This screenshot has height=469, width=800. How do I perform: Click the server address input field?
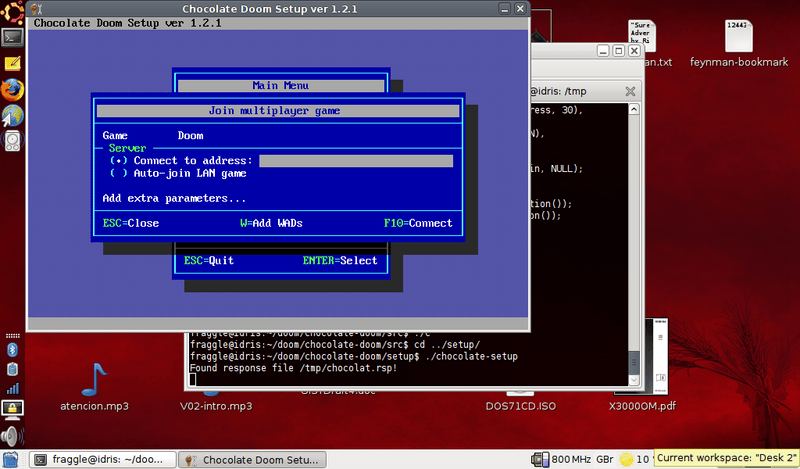[356, 161]
